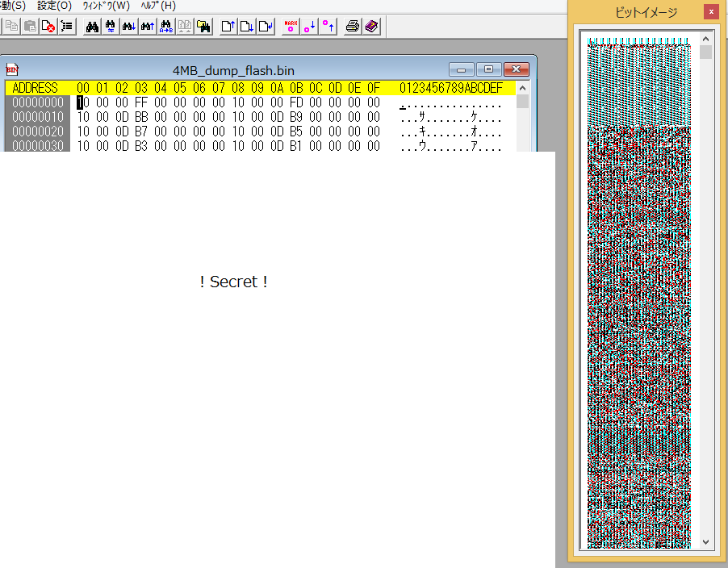Open help with the purple book icon
Image resolution: width=728 pixels, height=568 pixels.
[371, 27]
